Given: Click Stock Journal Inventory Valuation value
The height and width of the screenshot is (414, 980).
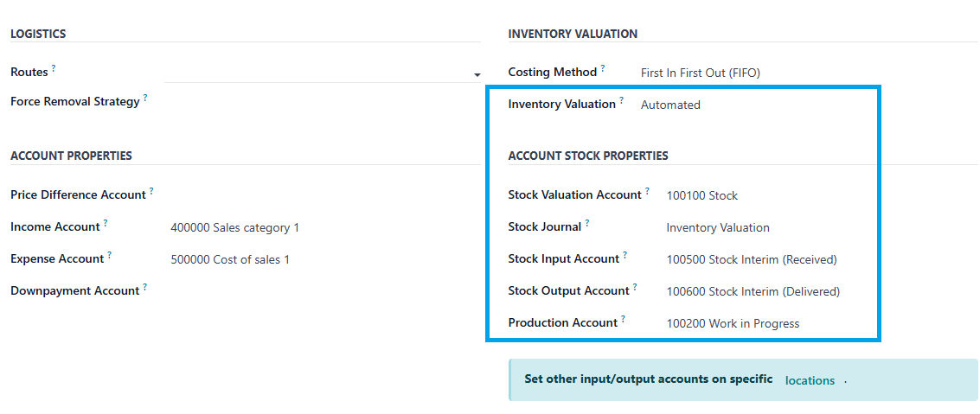Looking at the screenshot, I should (718, 228).
